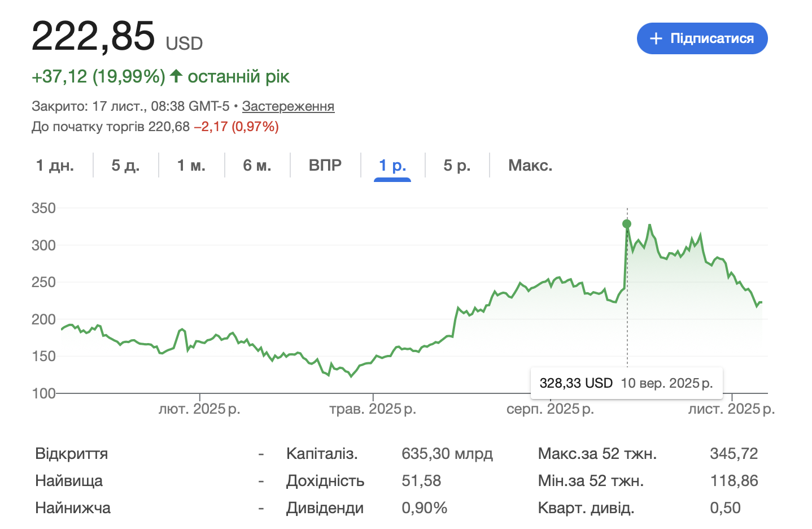812x529 pixels.
Task: Switch chart to the 5 д. range
Action: [125, 166]
